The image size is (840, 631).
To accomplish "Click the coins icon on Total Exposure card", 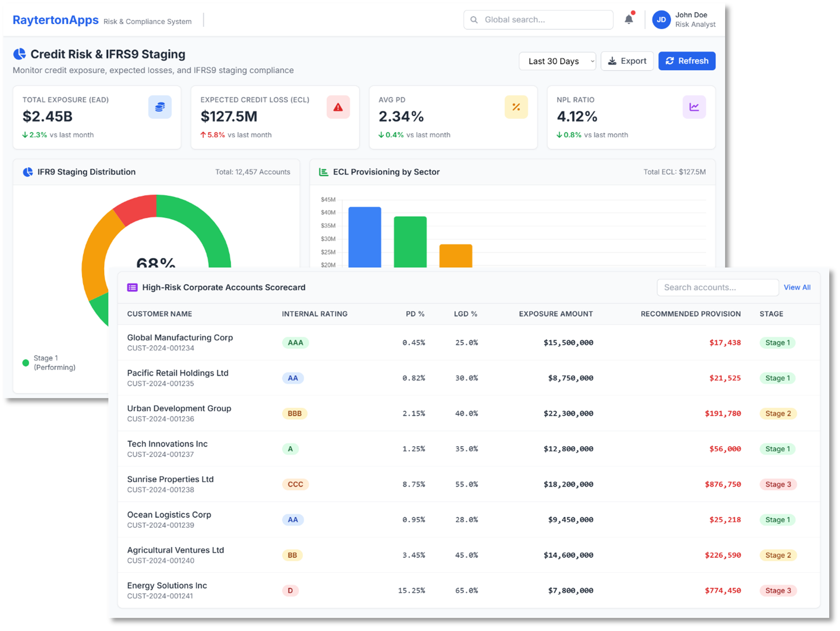I will click(x=160, y=107).
